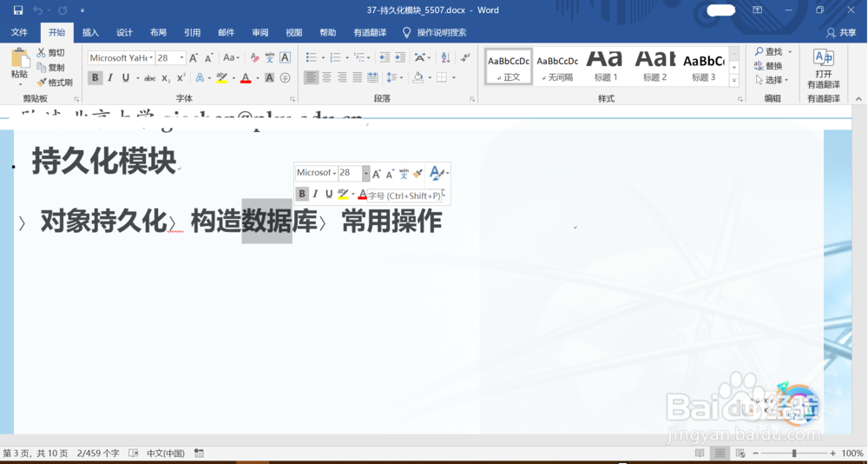This screenshot has width=868, height=464.
Task: Switch to the 设计 tab
Action: coord(124,33)
